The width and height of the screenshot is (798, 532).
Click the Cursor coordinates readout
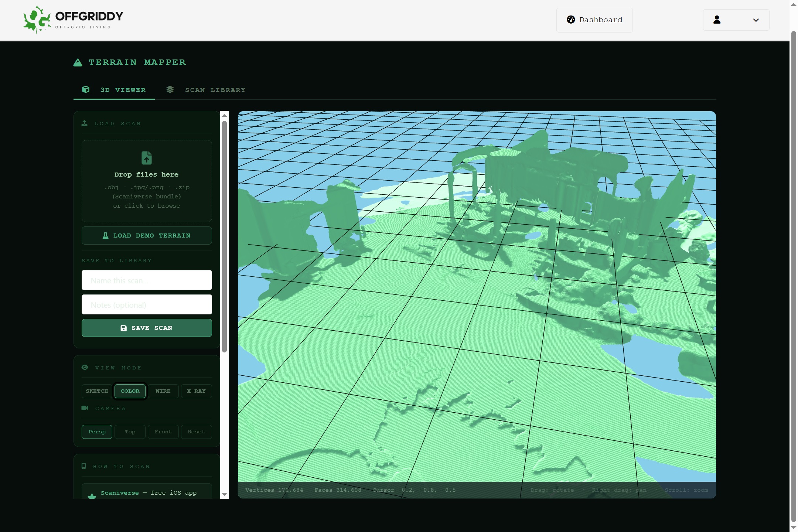[x=414, y=490]
